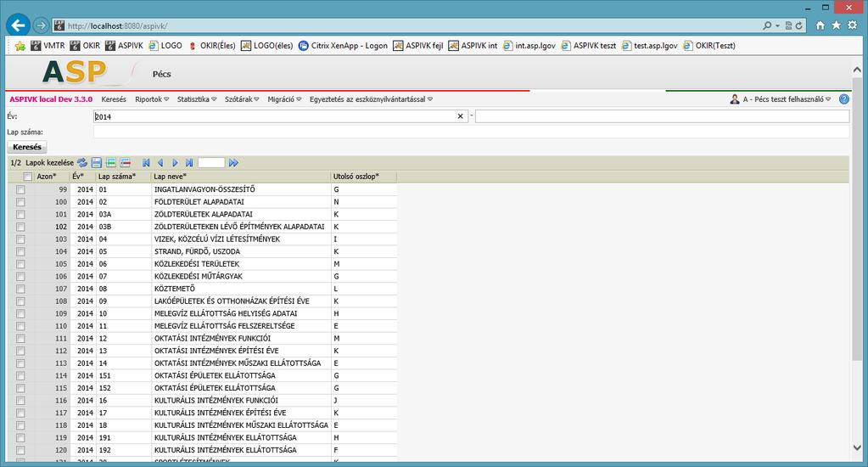Check the KÖZTEMETŐ row checkbox
This screenshot has height=467, width=868.
(x=20, y=289)
